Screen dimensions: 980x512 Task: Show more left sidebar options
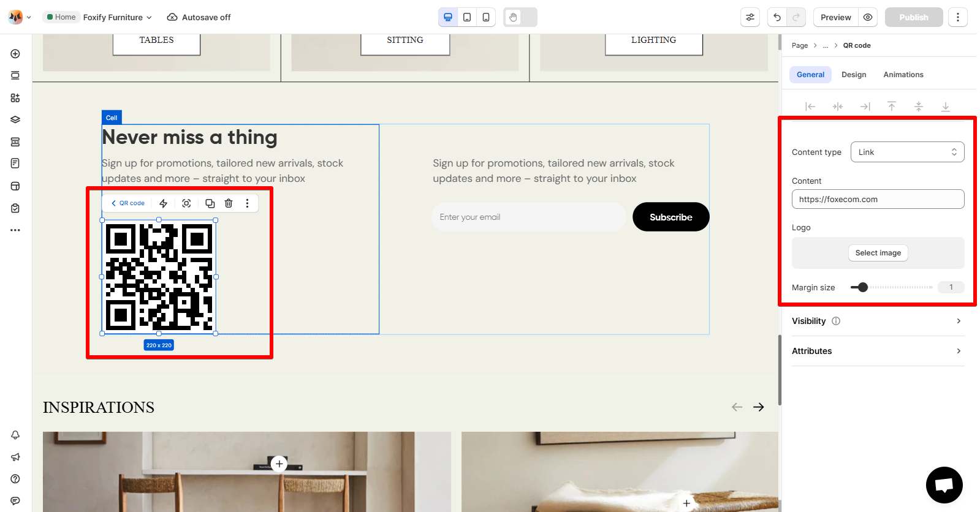click(x=15, y=230)
